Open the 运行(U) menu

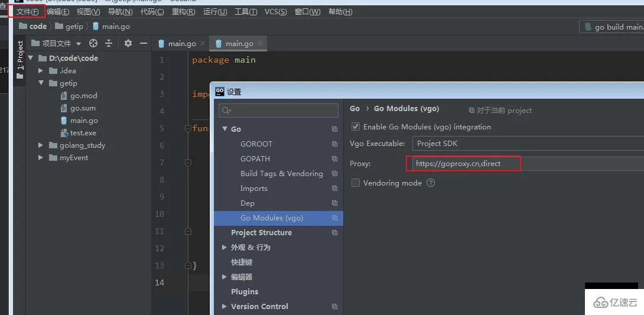pyautogui.click(x=215, y=12)
